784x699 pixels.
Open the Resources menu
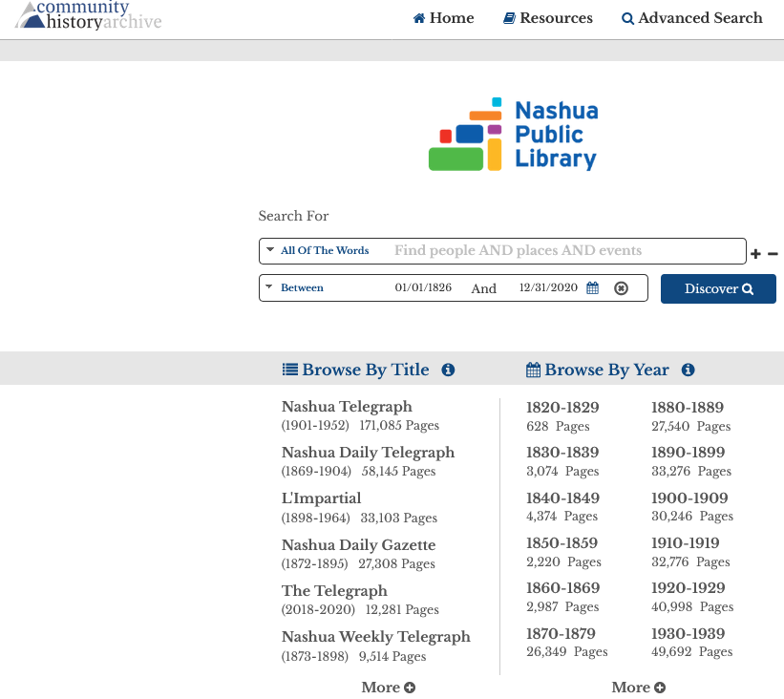(547, 18)
